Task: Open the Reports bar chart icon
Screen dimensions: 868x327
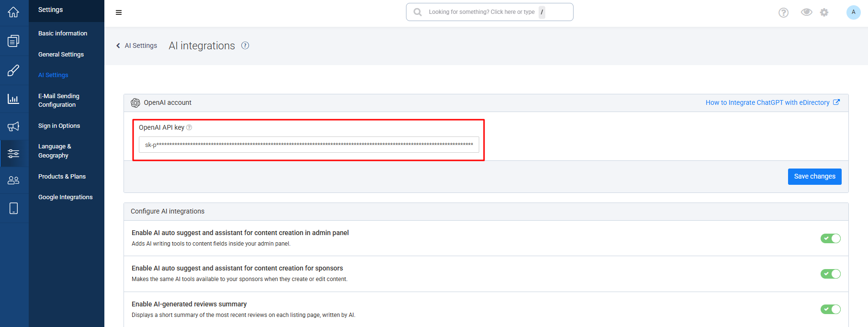Action: (x=13, y=99)
